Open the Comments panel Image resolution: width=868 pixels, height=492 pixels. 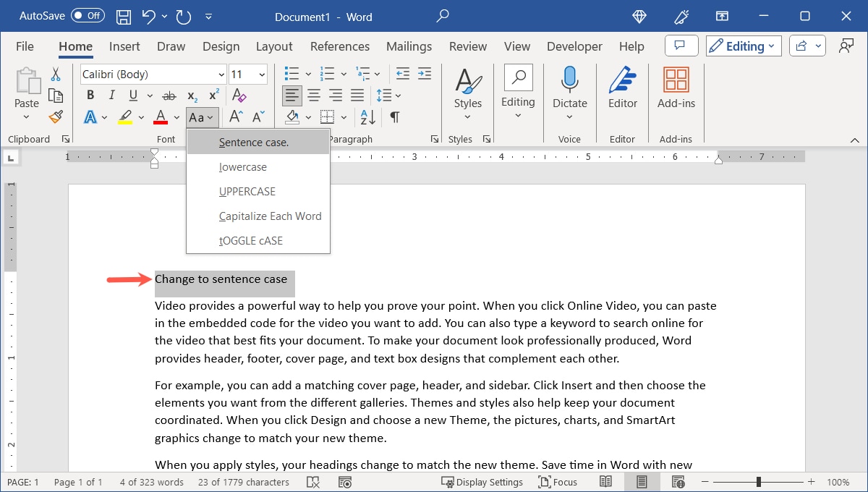(681, 45)
